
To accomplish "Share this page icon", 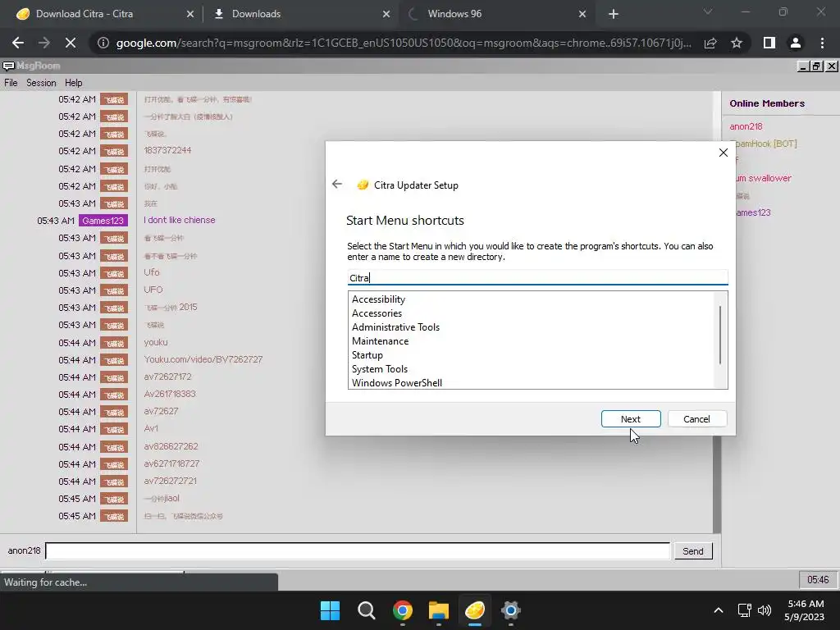I will (x=710, y=43).
